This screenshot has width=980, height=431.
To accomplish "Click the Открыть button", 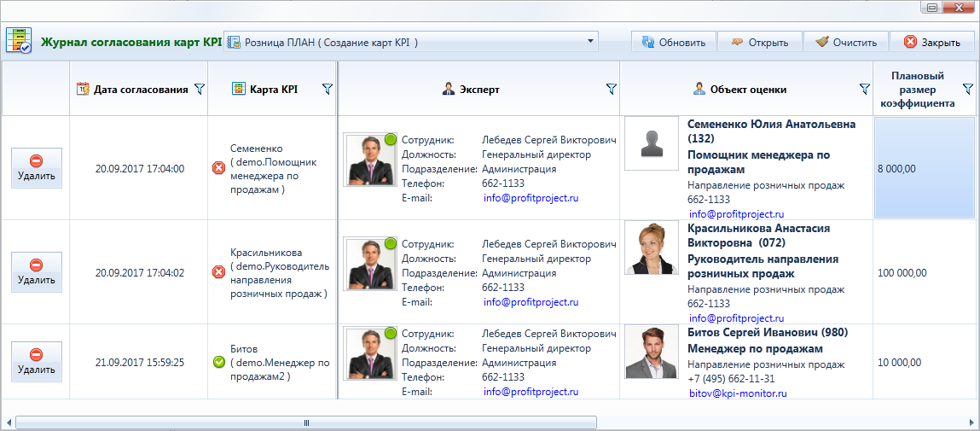I will [x=759, y=43].
